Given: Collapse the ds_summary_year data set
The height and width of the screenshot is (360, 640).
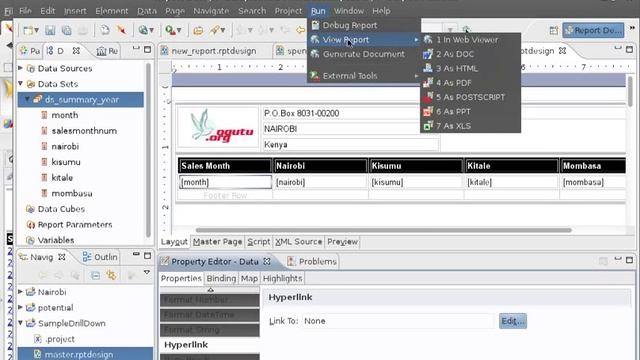Looking at the screenshot, I should click(x=28, y=99).
